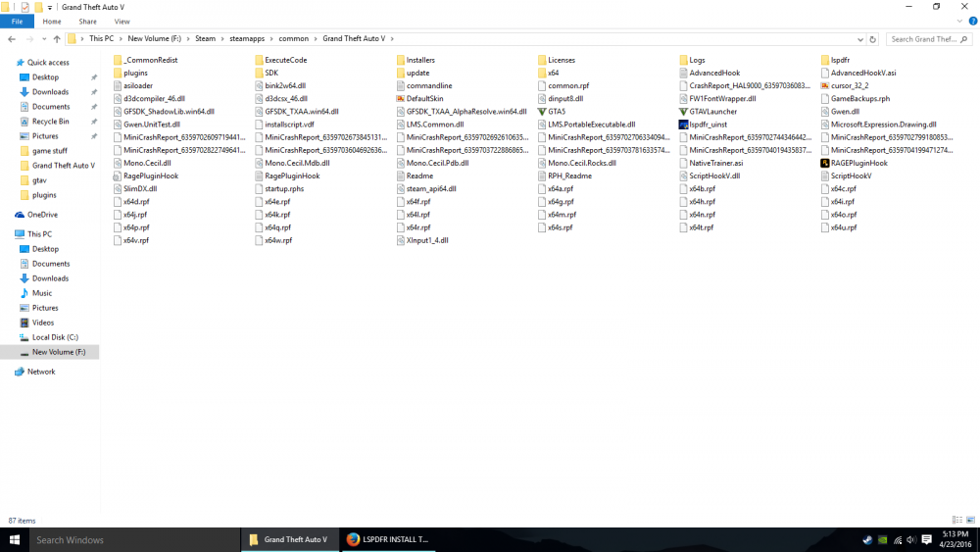The image size is (980, 552).
Task: Select the Logs folder icon
Action: 683,60
